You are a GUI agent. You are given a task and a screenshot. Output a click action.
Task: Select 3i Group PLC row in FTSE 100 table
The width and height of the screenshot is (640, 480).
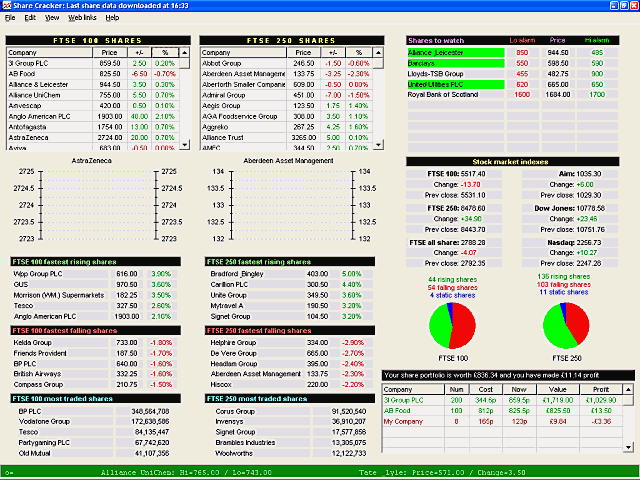pyautogui.click(x=93, y=63)
